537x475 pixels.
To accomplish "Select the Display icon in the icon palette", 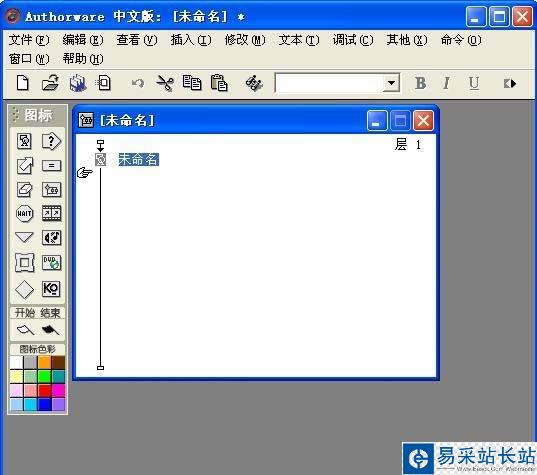I will [24, 141].
